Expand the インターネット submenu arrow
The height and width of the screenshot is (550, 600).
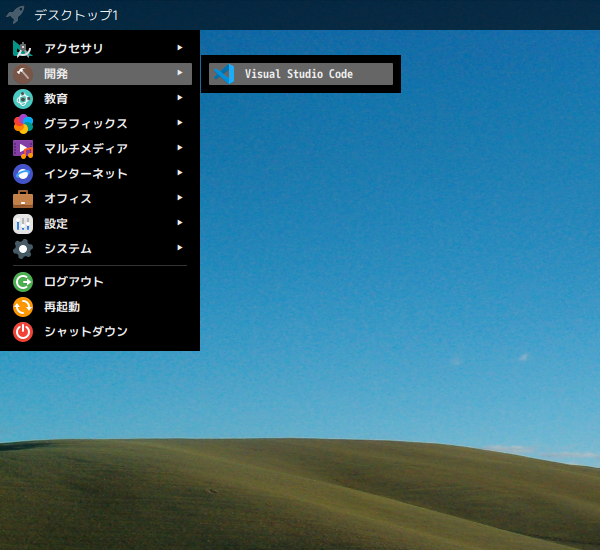click(180, 173)
